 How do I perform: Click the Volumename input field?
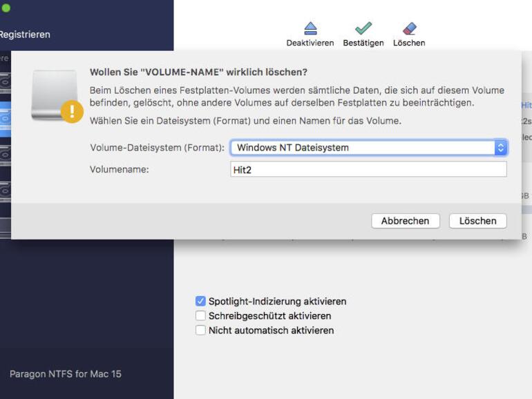coord(368,169)
